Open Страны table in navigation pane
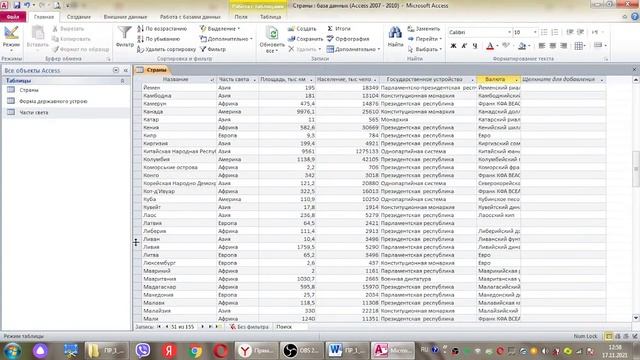Viewport: 640px width, 360px height. pyautogui.click(x=29, y=90)
